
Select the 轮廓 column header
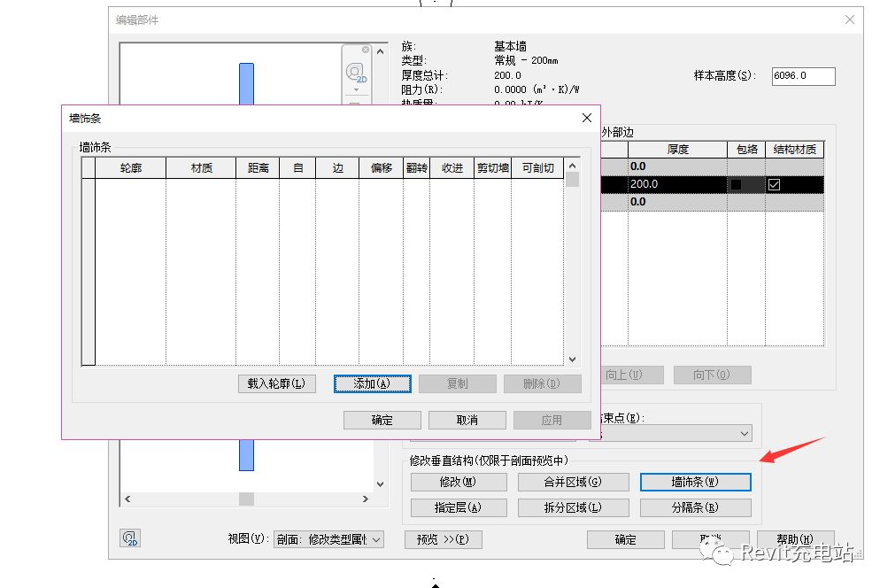click(x=131, y=168)
